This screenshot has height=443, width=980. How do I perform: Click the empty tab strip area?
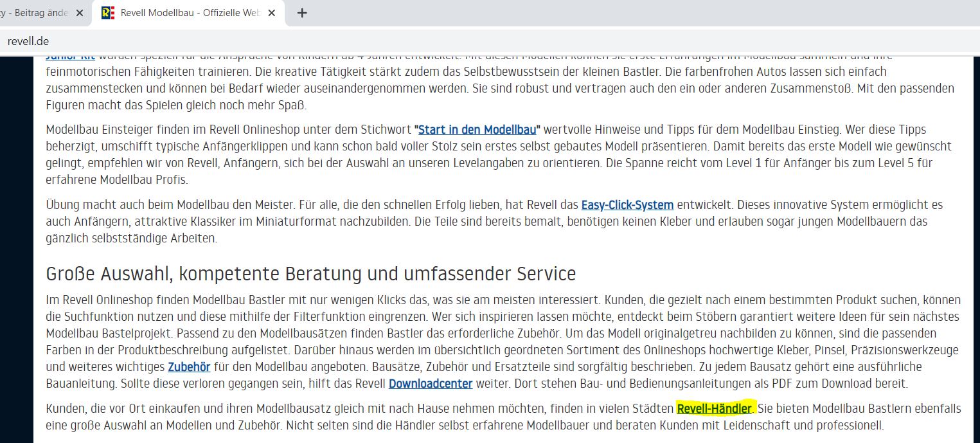pos(578,12)
